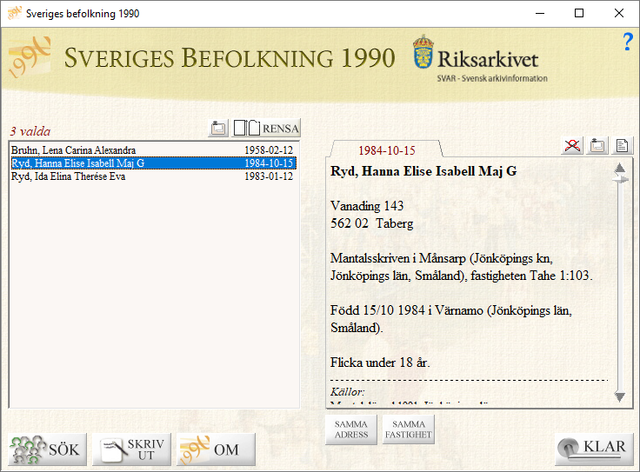The width and height of the screenshot is (640, 472).
Task: Minimize the Sveriges befolkning 1990 window
Action: pos(540,13)
